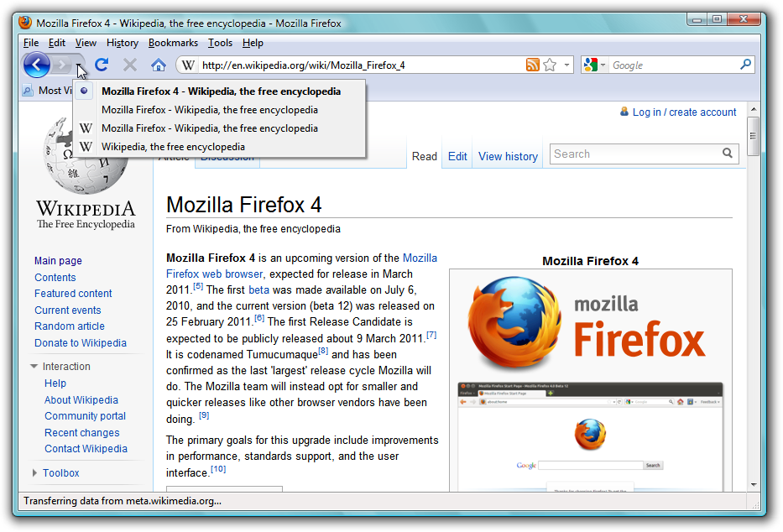The width and height of the screenshot is (783, 532).
Task: Open citation reference [10]
Action: pos(218,469)
